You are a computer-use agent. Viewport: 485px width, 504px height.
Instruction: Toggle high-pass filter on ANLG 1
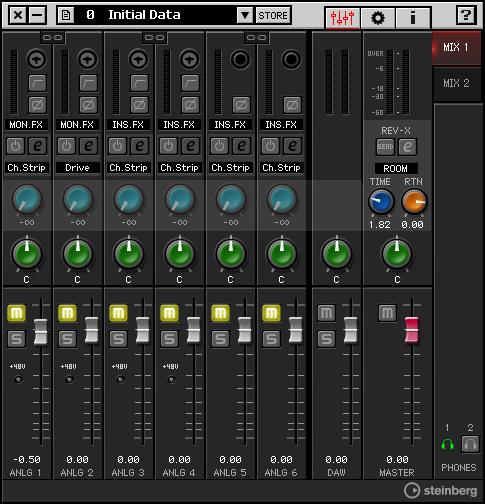(x=37, y=83)
